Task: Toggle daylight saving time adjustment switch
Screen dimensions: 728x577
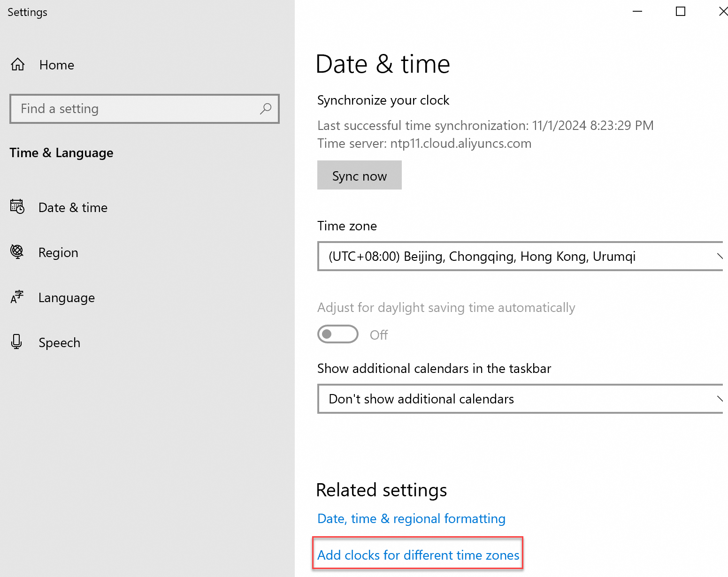Action: point(338,334)
